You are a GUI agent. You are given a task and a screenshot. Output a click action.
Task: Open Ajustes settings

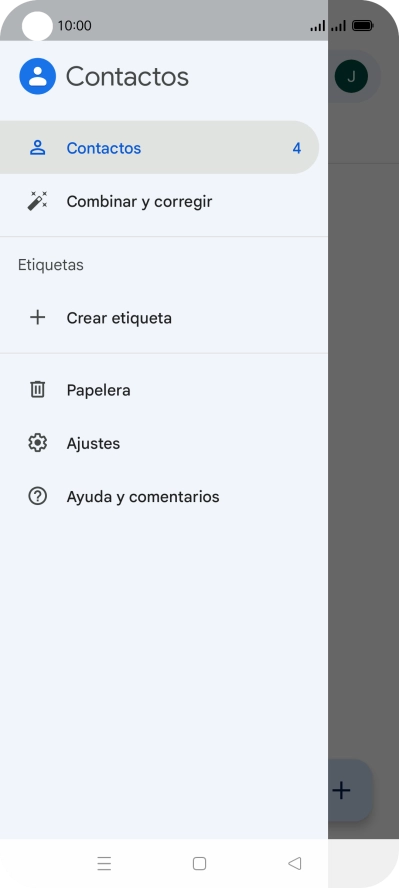(164, 443)
